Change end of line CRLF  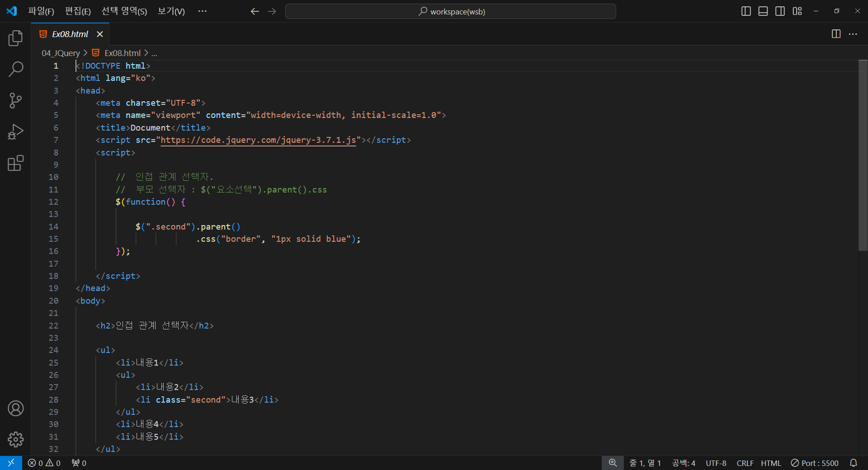[x=745, y=463]
